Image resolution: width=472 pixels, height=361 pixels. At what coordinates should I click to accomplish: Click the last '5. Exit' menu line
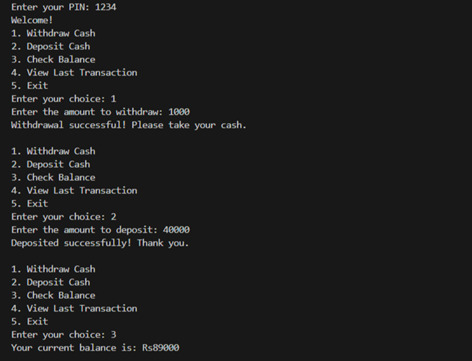pos(29,321)
